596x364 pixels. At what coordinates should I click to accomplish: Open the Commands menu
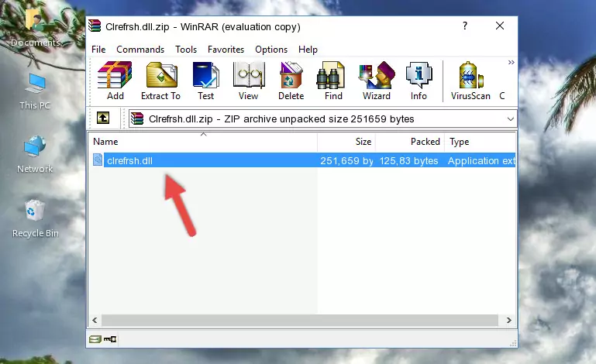click(140, 50)
